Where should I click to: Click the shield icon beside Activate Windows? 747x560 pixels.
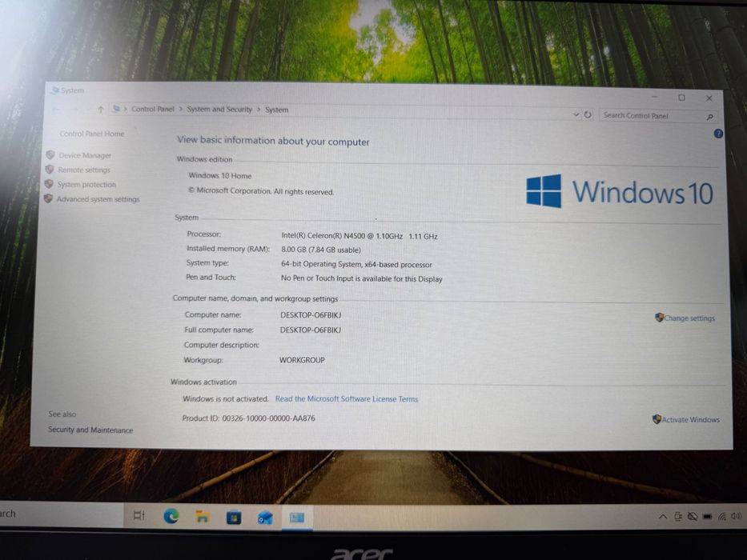[x=657, y=419]
